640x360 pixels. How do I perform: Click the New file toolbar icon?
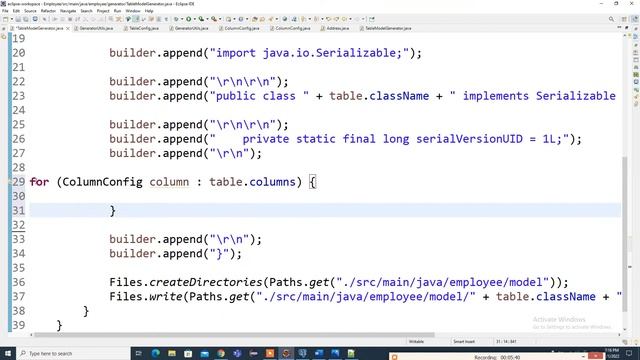pyautogui.click(x=5, y=19)
